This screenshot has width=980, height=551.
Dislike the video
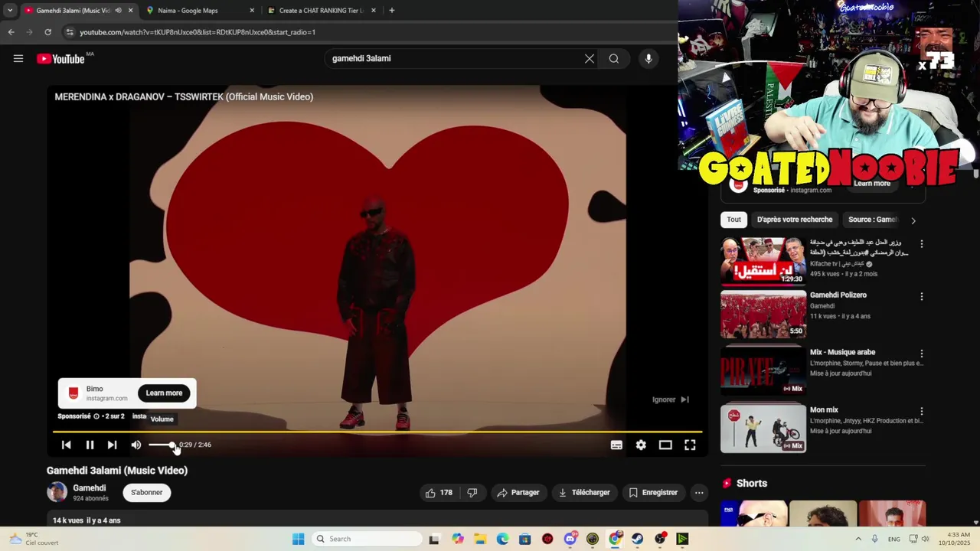pyautogui.click(x=472, y=493)
